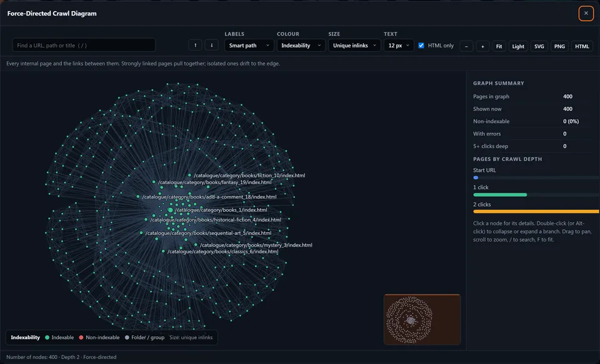Export the diagram as SVG
The width and height of the screenshot is (600, 364).
[x=539, y=46]
